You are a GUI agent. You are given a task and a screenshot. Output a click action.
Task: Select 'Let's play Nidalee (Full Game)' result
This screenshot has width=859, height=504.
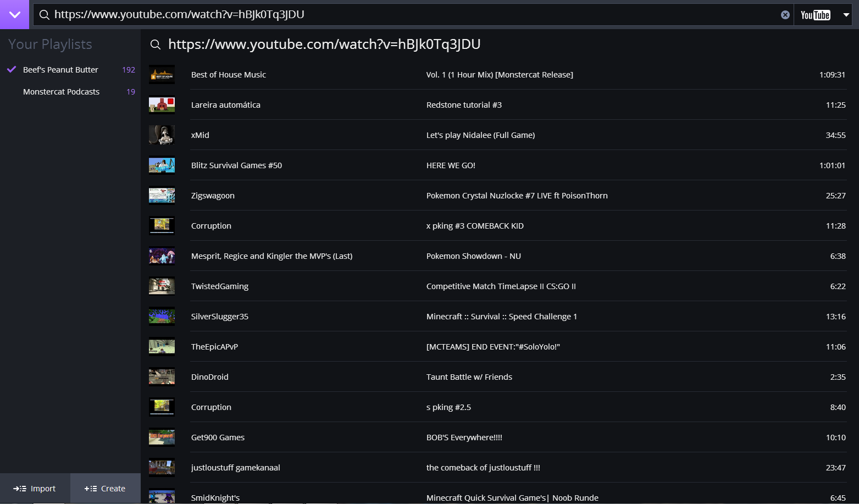point(480,135)
